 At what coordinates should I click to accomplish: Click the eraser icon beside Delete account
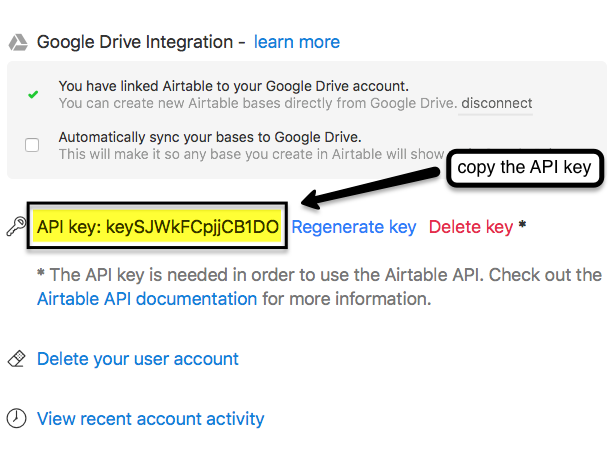16,359
